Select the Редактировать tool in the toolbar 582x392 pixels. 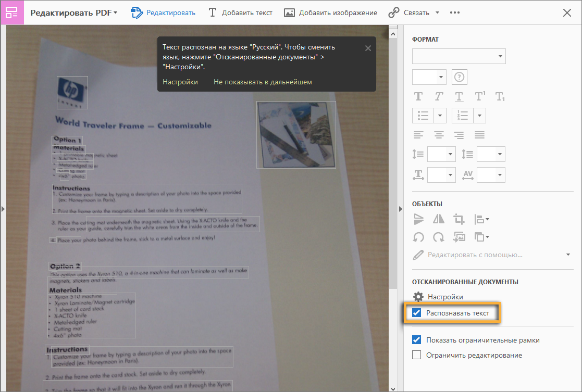(163, 12)
